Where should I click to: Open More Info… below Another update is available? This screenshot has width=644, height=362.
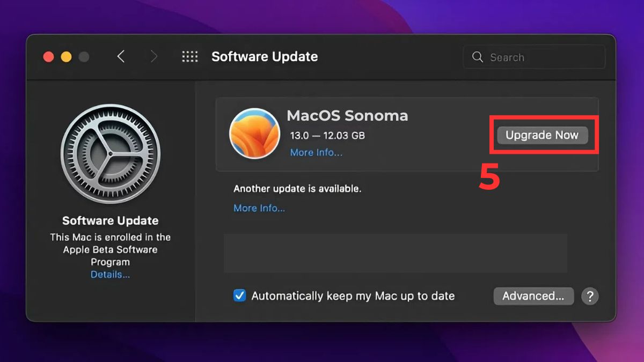[259, 208]
